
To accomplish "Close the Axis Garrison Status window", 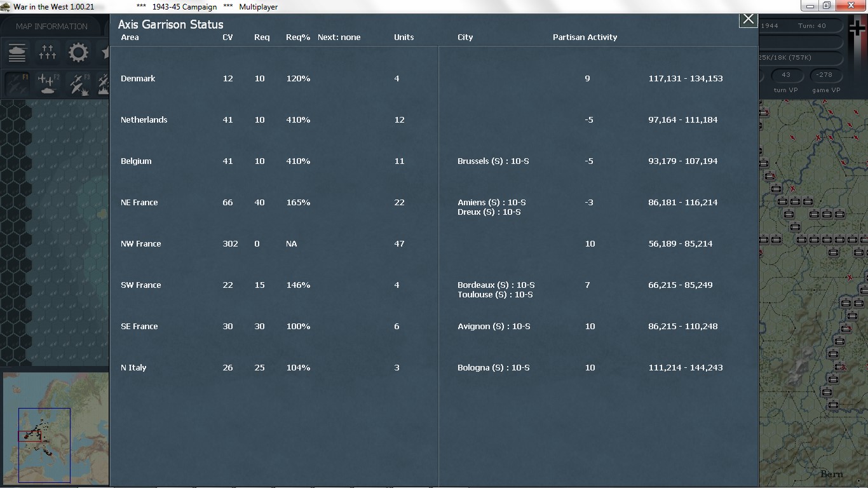I will pyautogui.click(x=748, y=20).
